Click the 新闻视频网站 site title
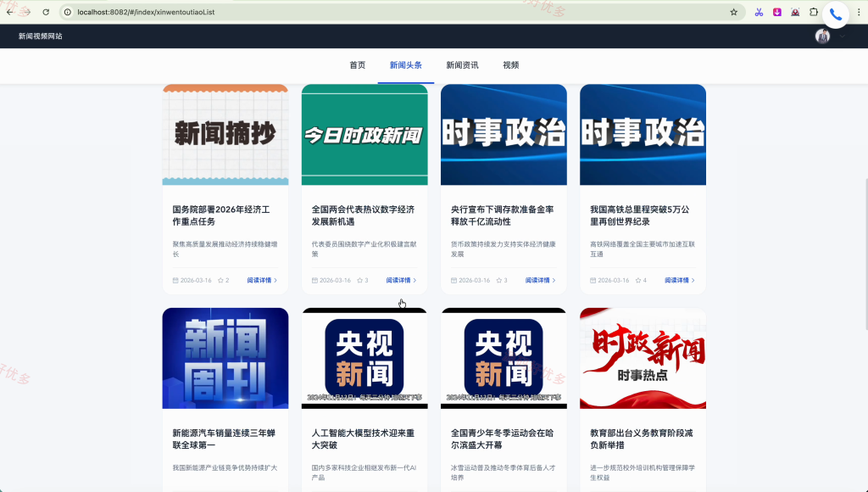 [x=41, y=36]
